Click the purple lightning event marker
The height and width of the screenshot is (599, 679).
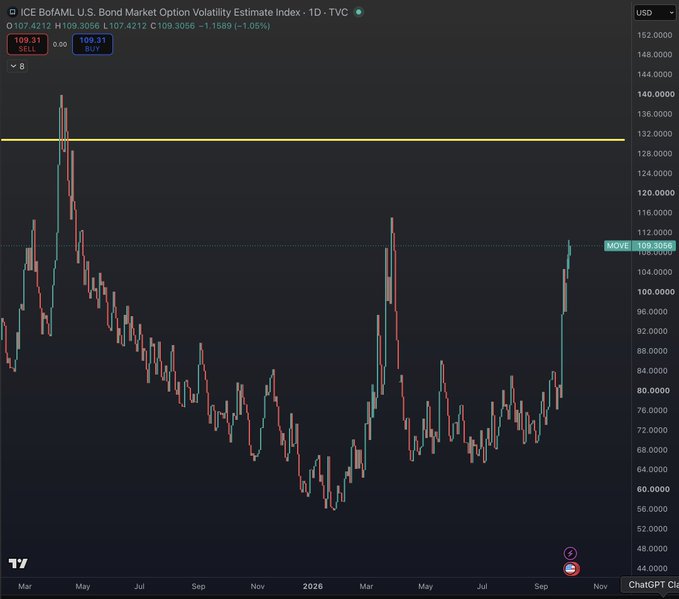click(570, 553)
